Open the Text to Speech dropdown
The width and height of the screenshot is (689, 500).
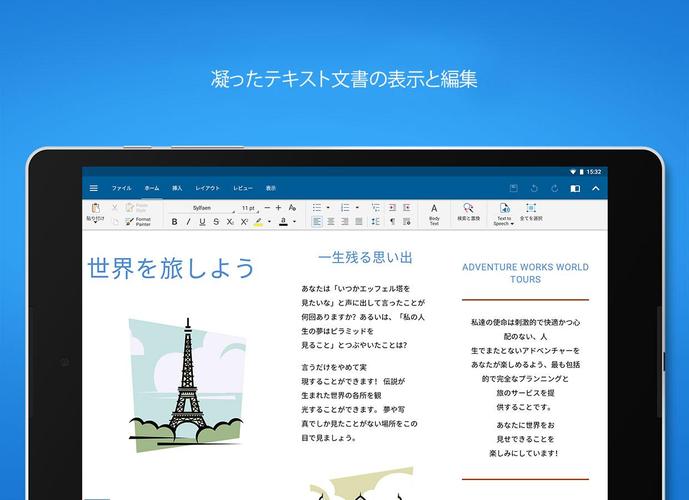pyautogui.click(x=504, y=214)
